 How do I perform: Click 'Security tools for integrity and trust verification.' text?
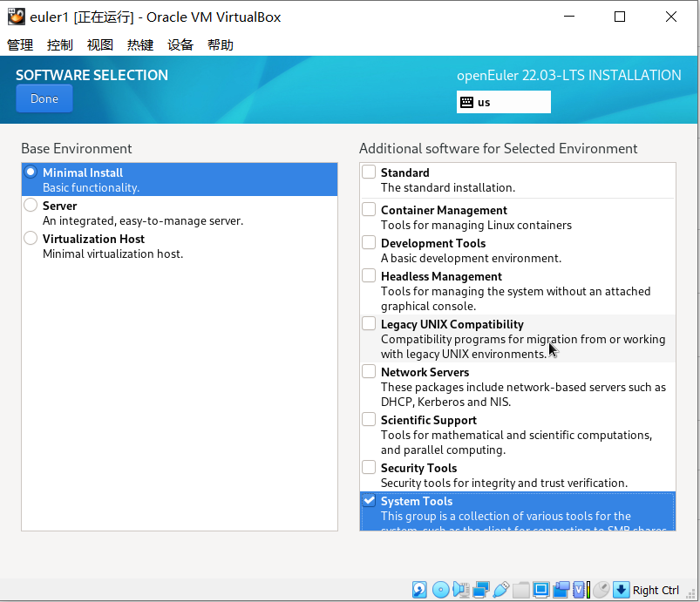point(504,483)
